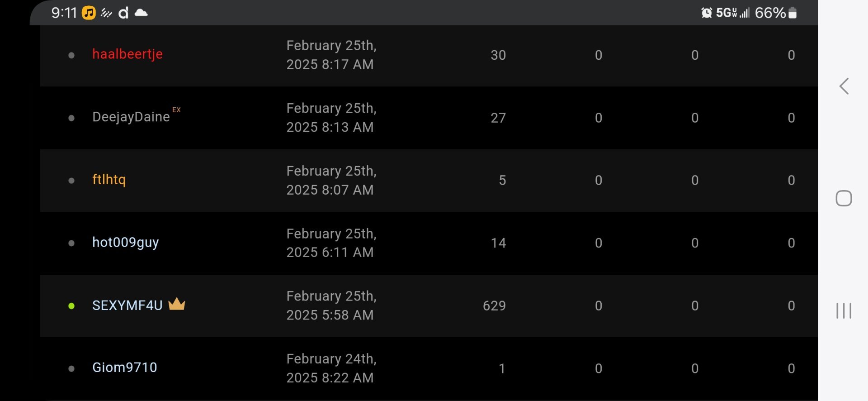Tap the alarm clock status icon
This screenshot has height=401, width=868.
[706, 13]
